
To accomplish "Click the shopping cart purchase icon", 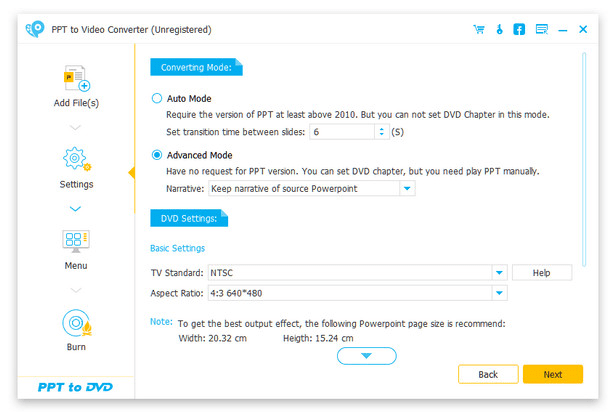I will (479, 30).
